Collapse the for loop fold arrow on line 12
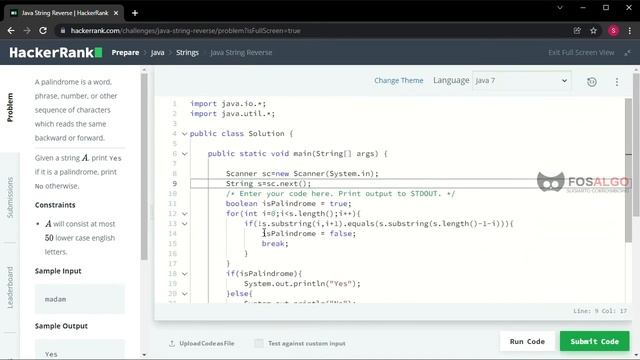 (184, 214)
